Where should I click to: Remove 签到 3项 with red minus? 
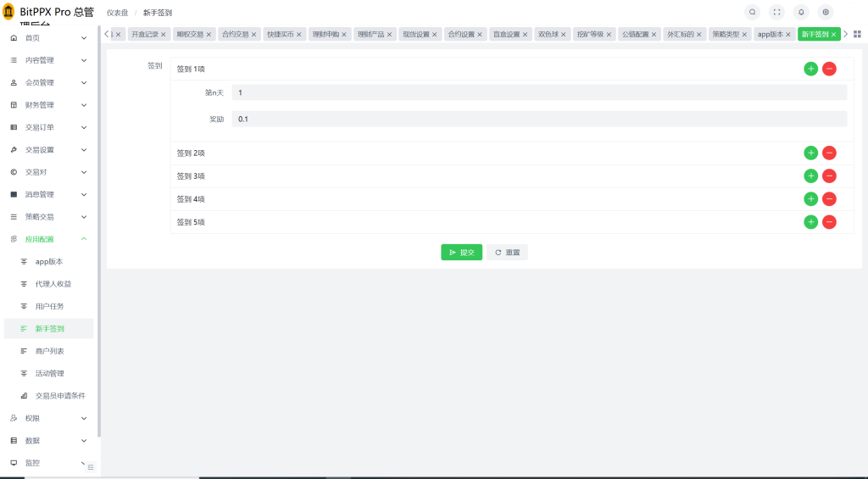click(829, 176)
